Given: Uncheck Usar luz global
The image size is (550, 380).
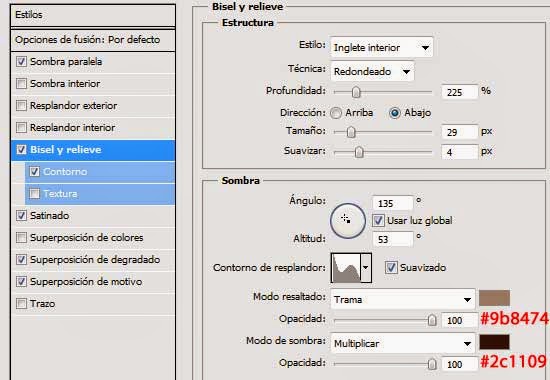Looking at the screenshot, I should 378,221.
